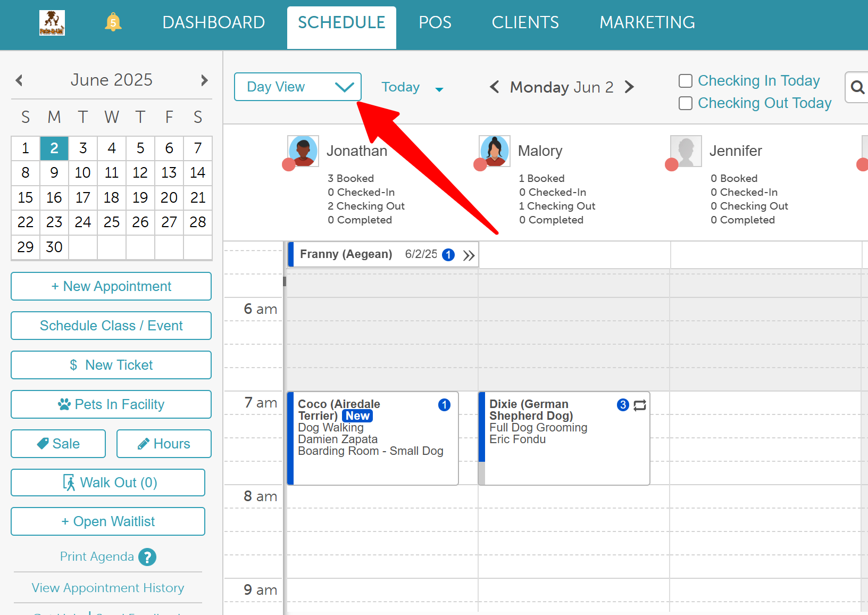Click the search magnifier icon
This screenshot has width=868, height=615.
pyautogui.click(x=857, y=87)
